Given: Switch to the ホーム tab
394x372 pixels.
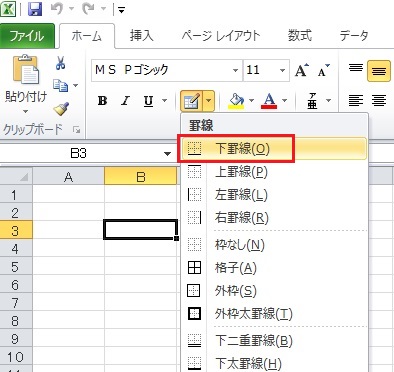Looking at the screenshot, I should pos(87,36).
